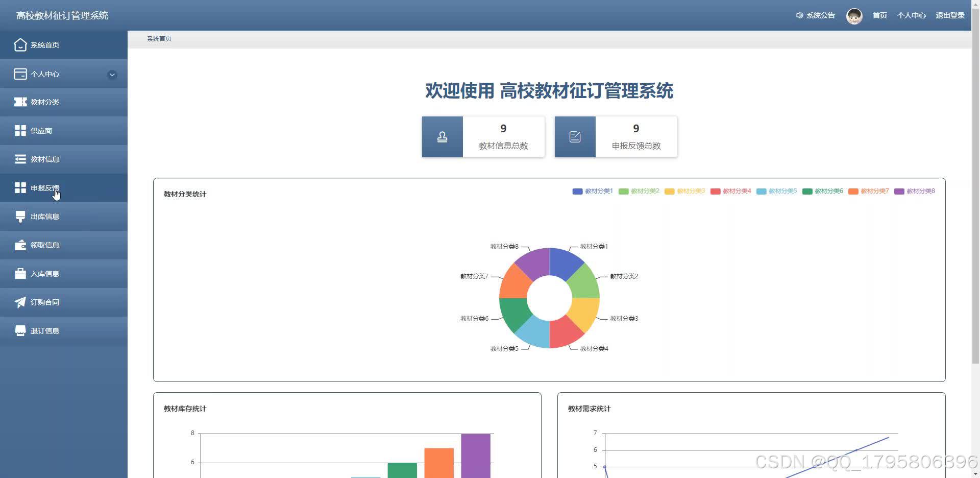
Task: Click the 入库信息 briefcase icon
Action: point(20,273)
